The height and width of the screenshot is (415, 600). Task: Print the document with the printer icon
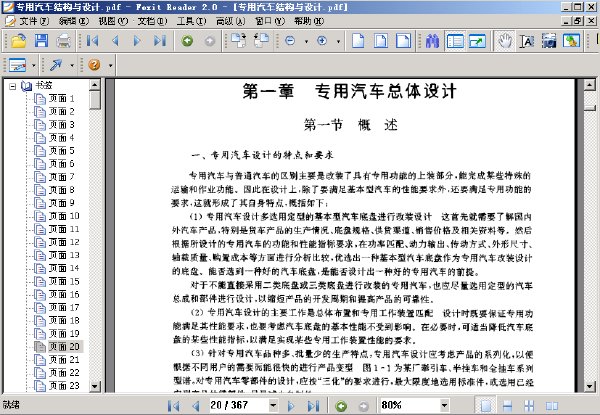pyautogui.click(x=64, y=41)
